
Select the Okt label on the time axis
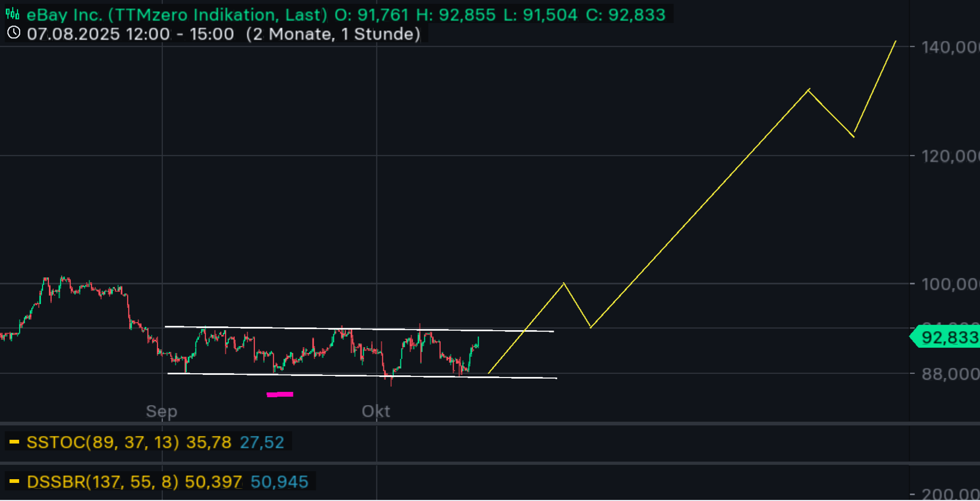376,411
